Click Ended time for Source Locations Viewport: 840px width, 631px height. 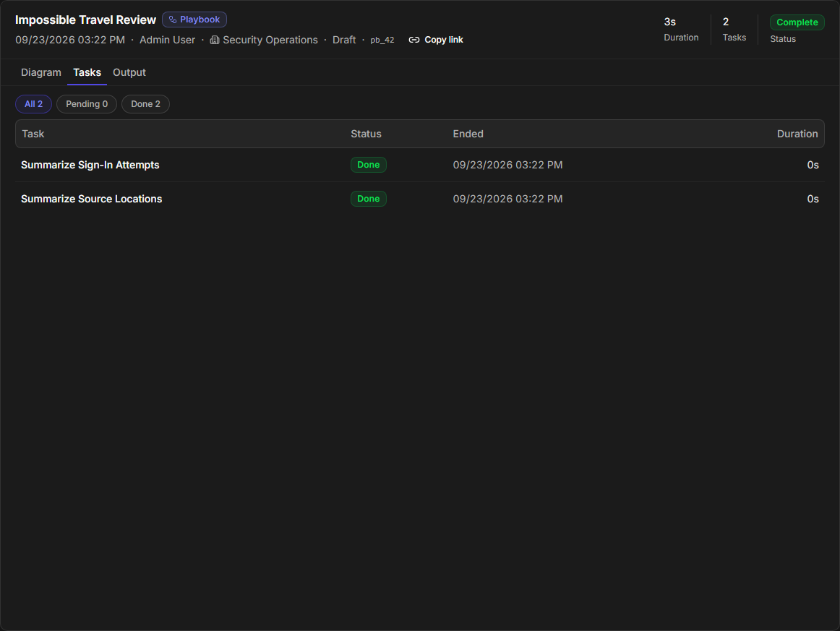[507, 199]
